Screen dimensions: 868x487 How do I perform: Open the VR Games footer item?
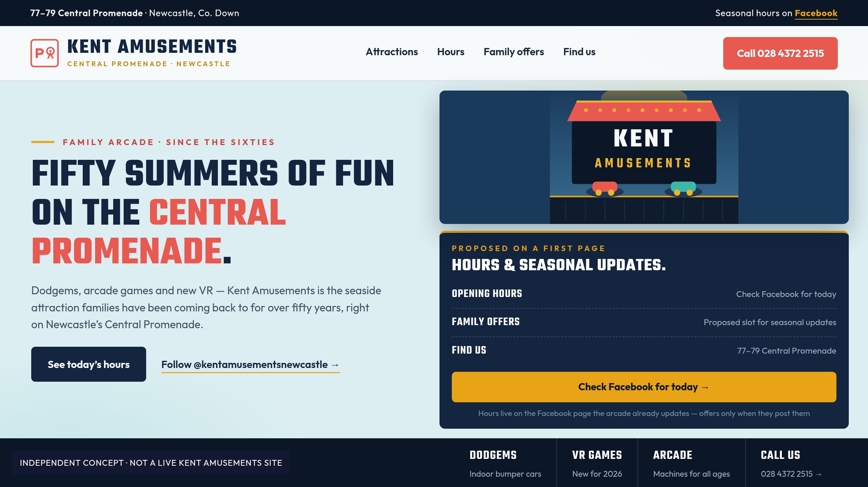pyautogui.click(x=597, y=464)
